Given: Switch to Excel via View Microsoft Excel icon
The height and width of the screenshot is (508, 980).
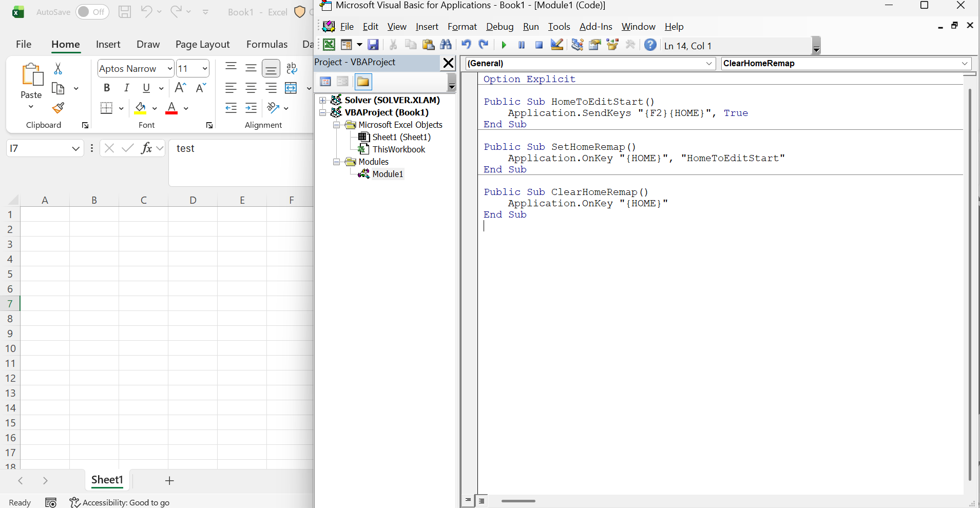Looking at the screenshot, I should pyautogui.click(x=329, y=45).
